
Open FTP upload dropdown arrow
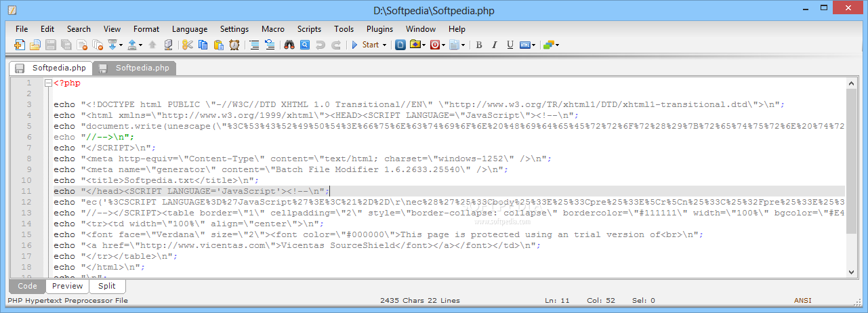click(x=141, y=45)
